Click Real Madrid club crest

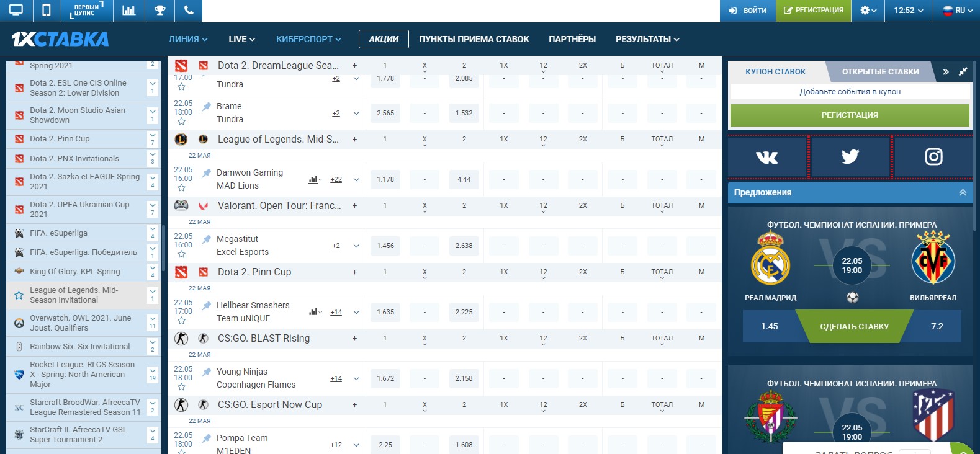tap(770, 259)
